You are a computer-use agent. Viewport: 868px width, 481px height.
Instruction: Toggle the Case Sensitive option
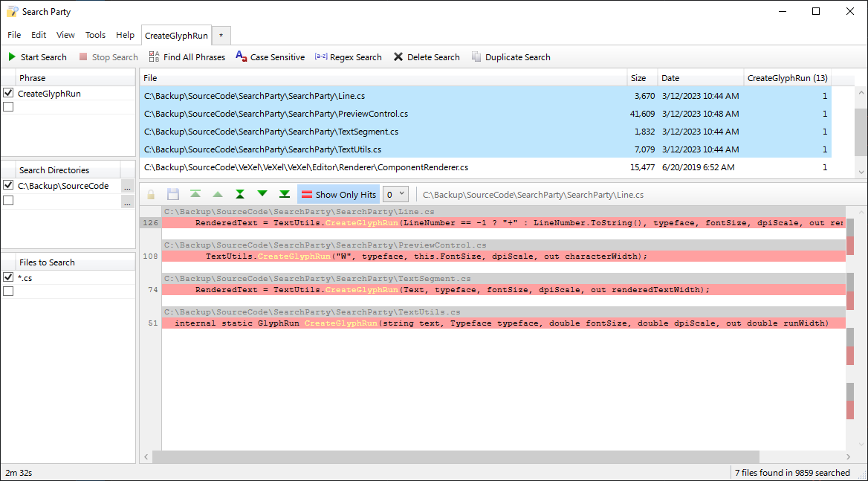pos(271,57)
